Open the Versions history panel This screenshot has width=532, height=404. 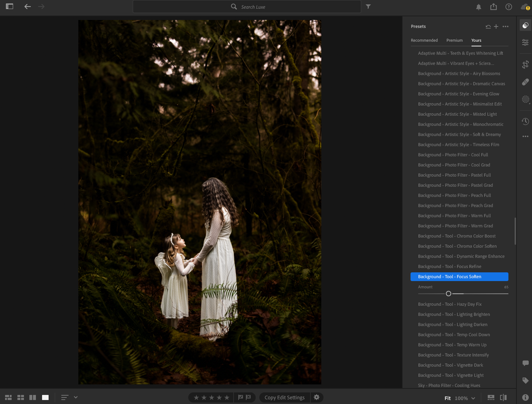(525, 121)
